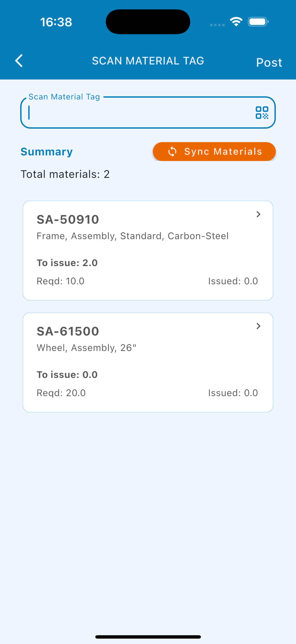Tap the back arrow icon
The width and height of the screenshot is (296, 644).
[x=19, y=61]
